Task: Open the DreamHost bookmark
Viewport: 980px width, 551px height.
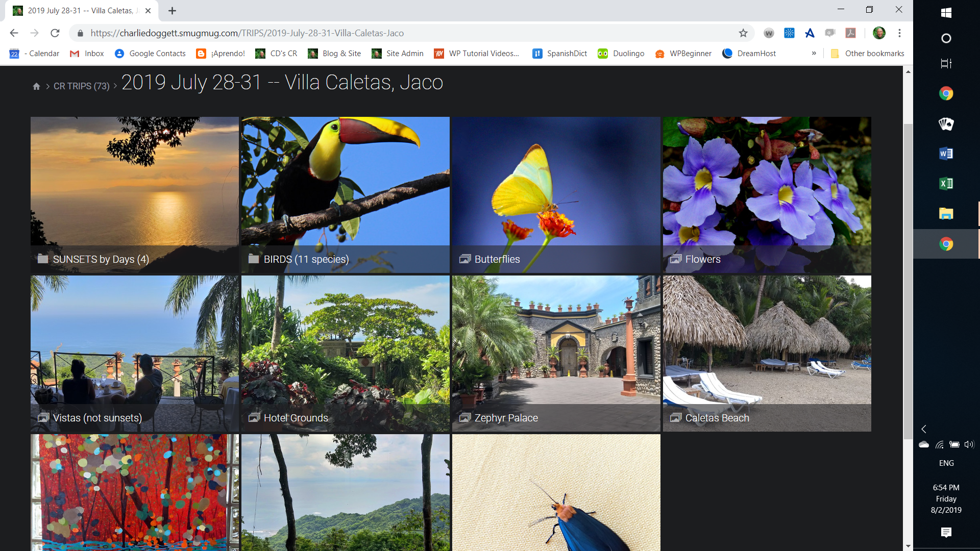Action: click(749, 54)
